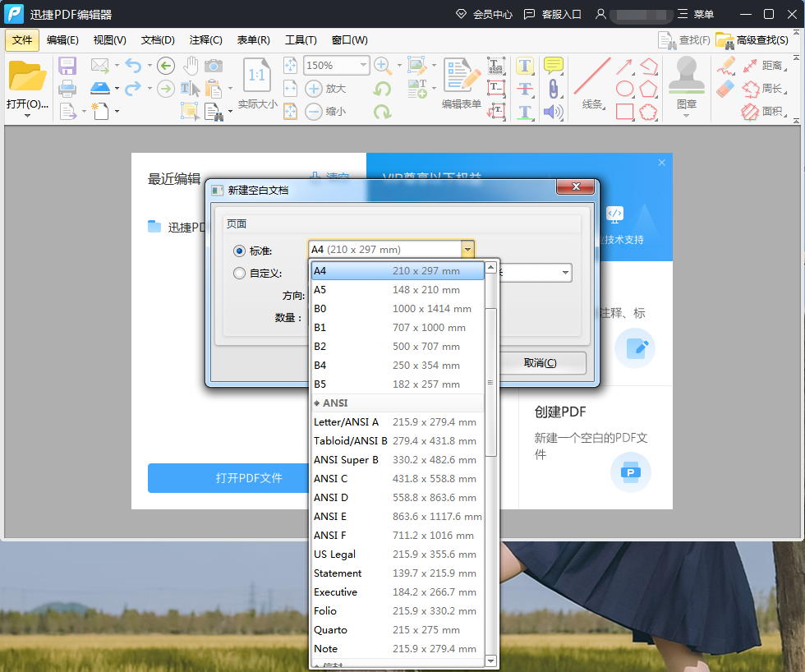
Task: Select Executive 184.2 x 266.7 mm
Action: [x=398, y=592]
